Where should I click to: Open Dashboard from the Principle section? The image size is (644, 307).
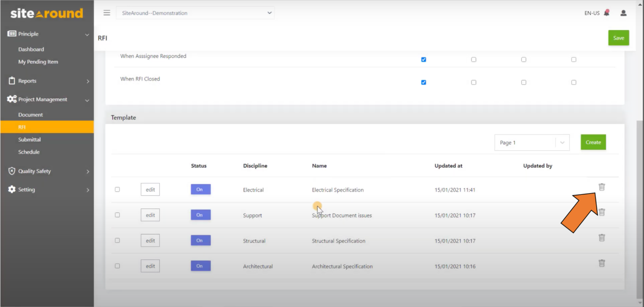click(31, 49)
